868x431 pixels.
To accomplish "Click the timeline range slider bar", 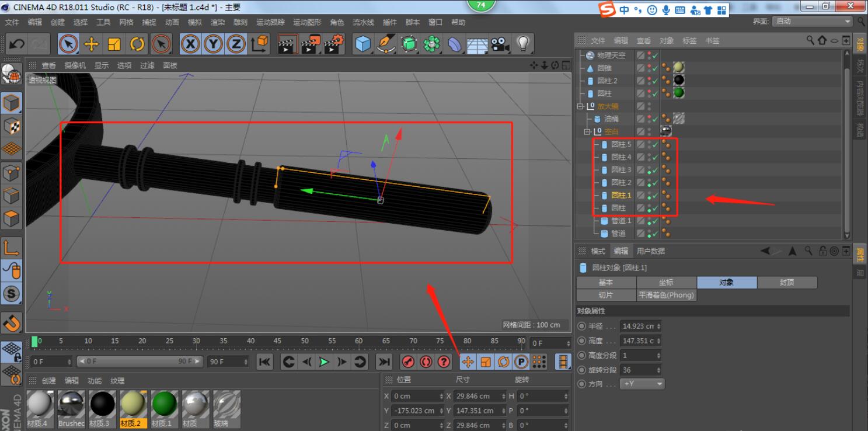I will (x=140, y=362).
